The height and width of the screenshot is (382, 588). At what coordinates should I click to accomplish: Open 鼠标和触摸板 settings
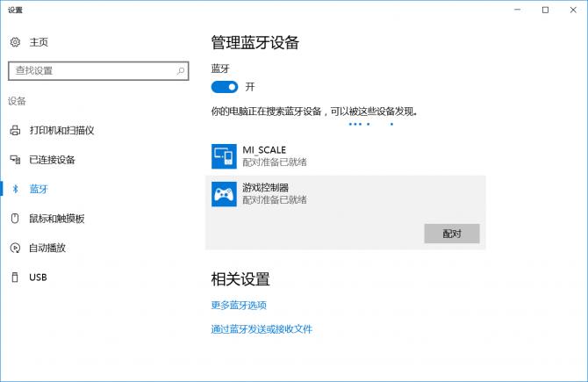pyautogui.click(x=57, y=219)
